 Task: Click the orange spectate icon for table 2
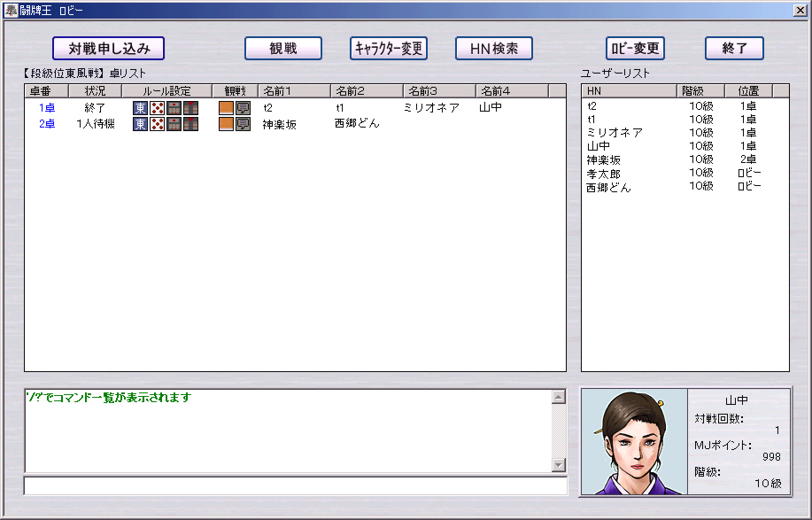226,124
